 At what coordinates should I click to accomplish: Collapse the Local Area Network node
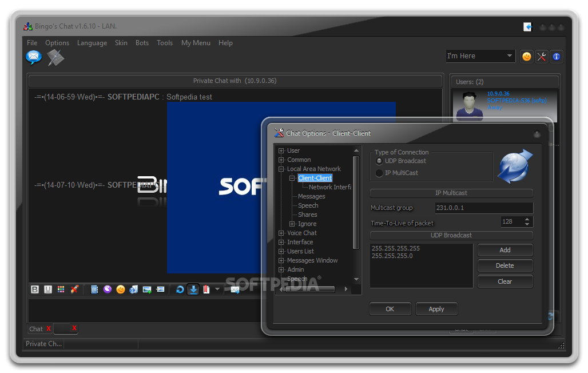tap(281, 169)
